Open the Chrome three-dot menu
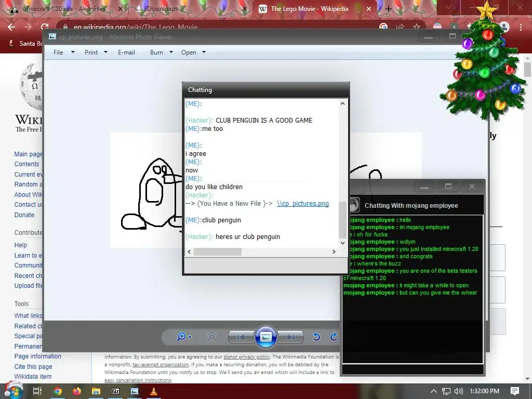Image resolution: width=532 pixels, height=399 pixels. 521,27
